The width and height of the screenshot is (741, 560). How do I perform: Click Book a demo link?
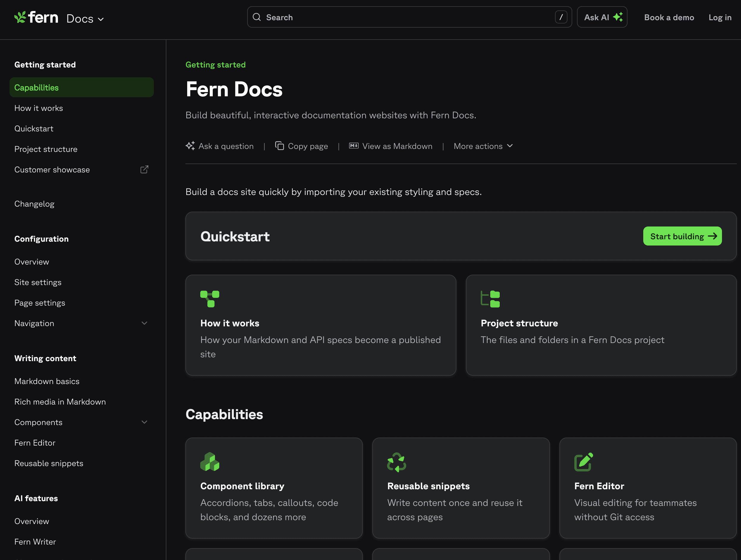[x=669, y=18]
